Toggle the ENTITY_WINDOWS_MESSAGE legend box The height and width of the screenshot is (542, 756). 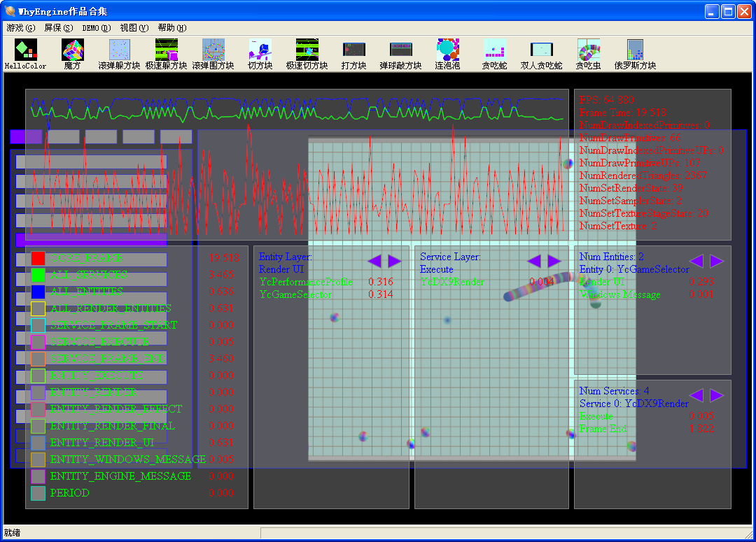(38, 459)
